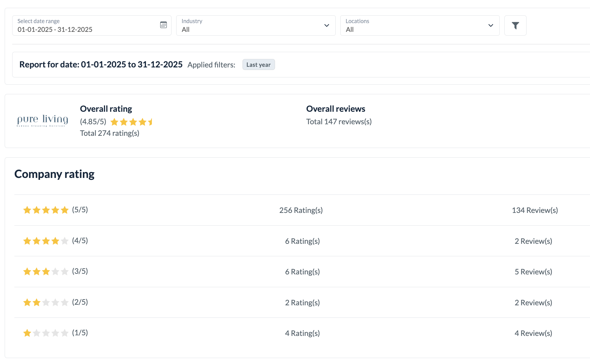Open the 134 Review(s) link
The height and width of the screenshot is (364, 590).
pos(535,210)
